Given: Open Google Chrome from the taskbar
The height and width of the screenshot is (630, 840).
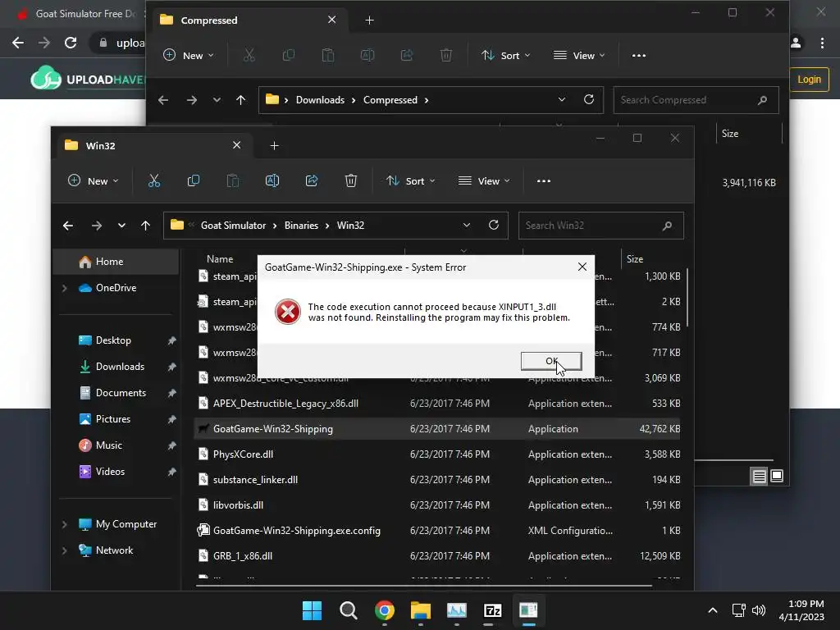Looking at the screenshot, I should (x=384, y=610).
